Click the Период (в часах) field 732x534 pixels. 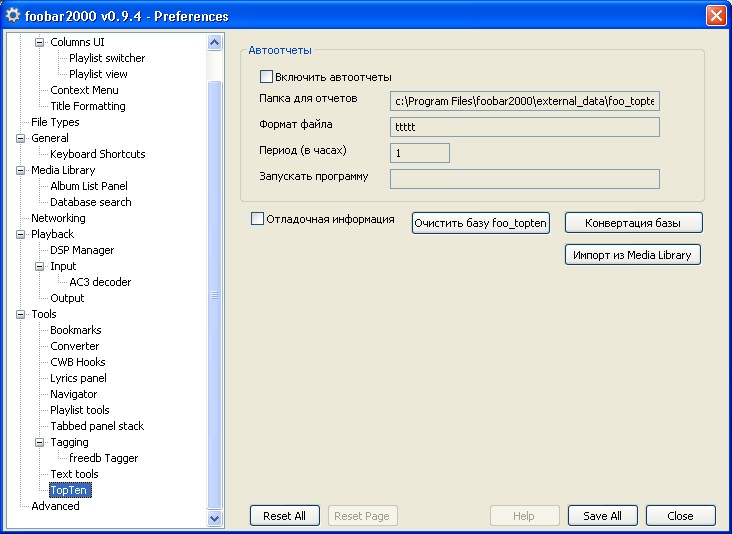click(420, 153)
